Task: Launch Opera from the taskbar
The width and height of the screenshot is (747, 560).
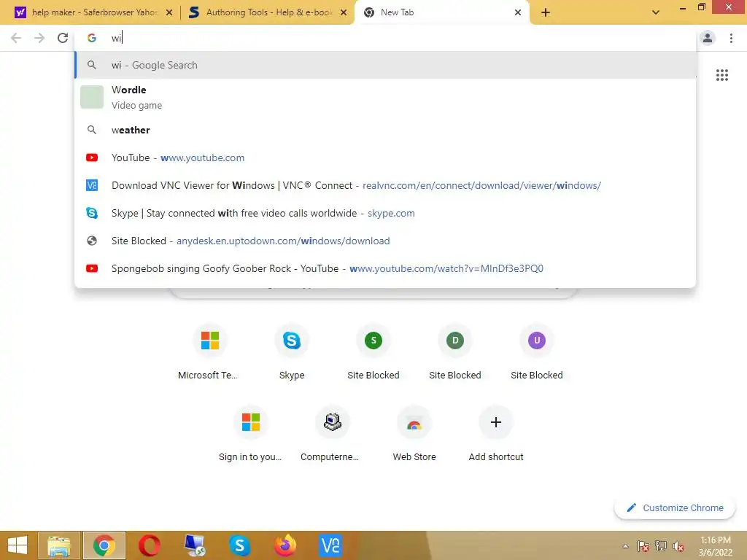Action: 149,545
